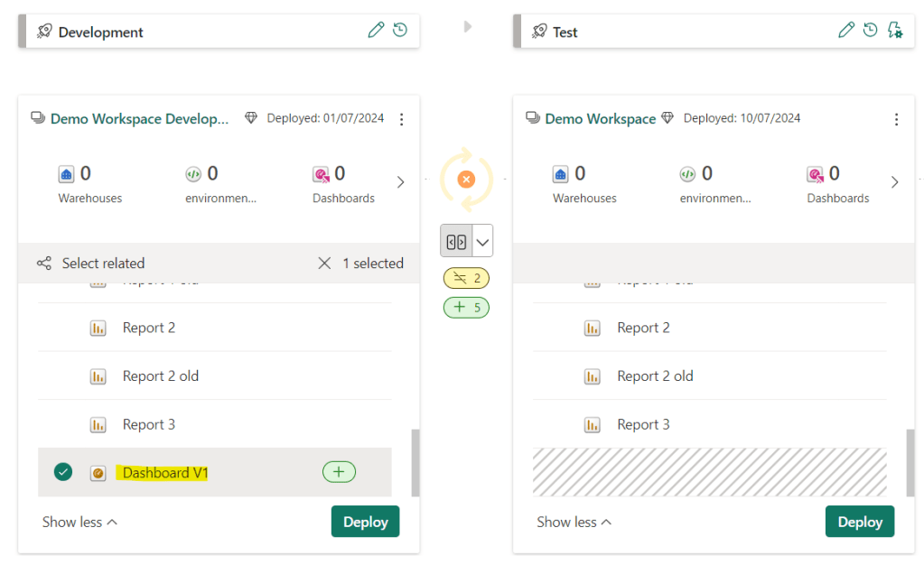Screen dimensions: 924x565
Task: Click Deploy button in Development stage
Action: tap(365, 522)
